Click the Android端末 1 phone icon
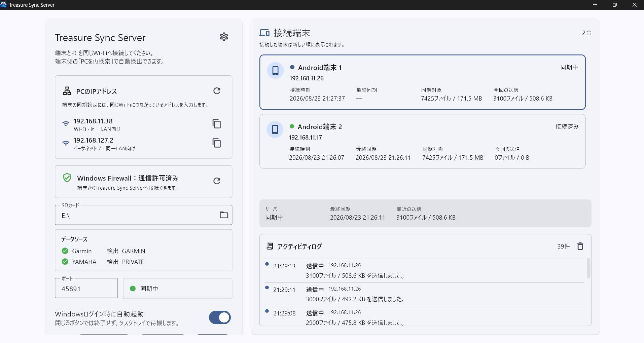Screen dimensions: 644x343 275,71
